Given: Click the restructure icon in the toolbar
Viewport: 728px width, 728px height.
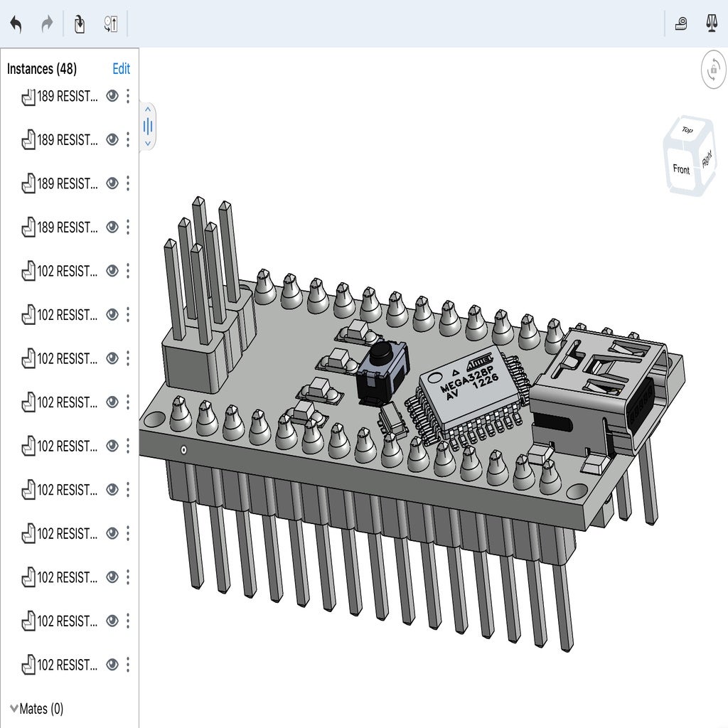Looking at the screenshot, I should (x=109, y=23).
